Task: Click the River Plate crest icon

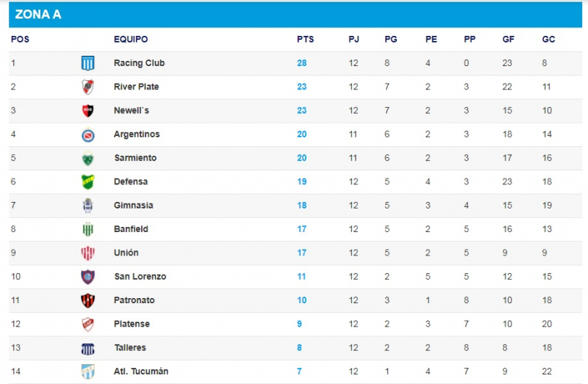Action: coord(87,87)
